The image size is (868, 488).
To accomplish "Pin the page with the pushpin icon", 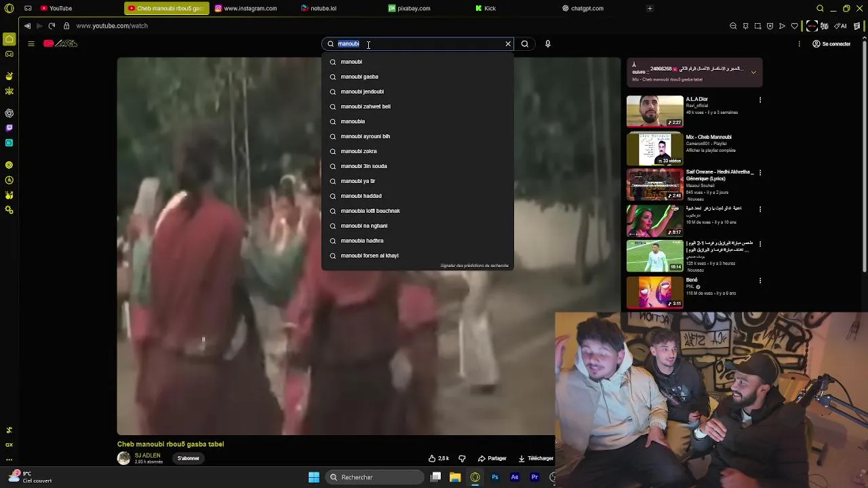I will point(745,26).
